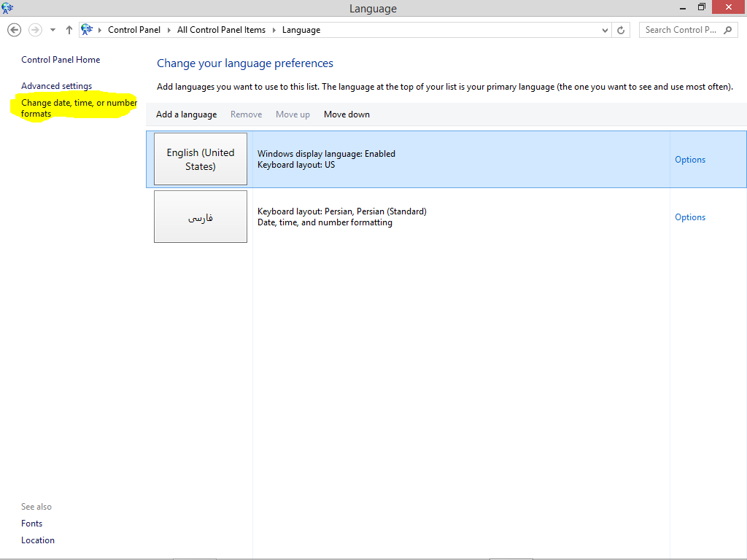Select the English (United States) language tile
This screenshot has width=747, height=560.
coord(201,159)
